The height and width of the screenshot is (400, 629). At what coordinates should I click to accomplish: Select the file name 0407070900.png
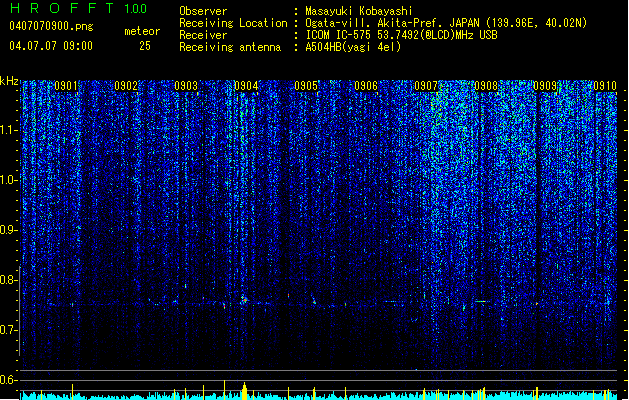click(51, 26)
